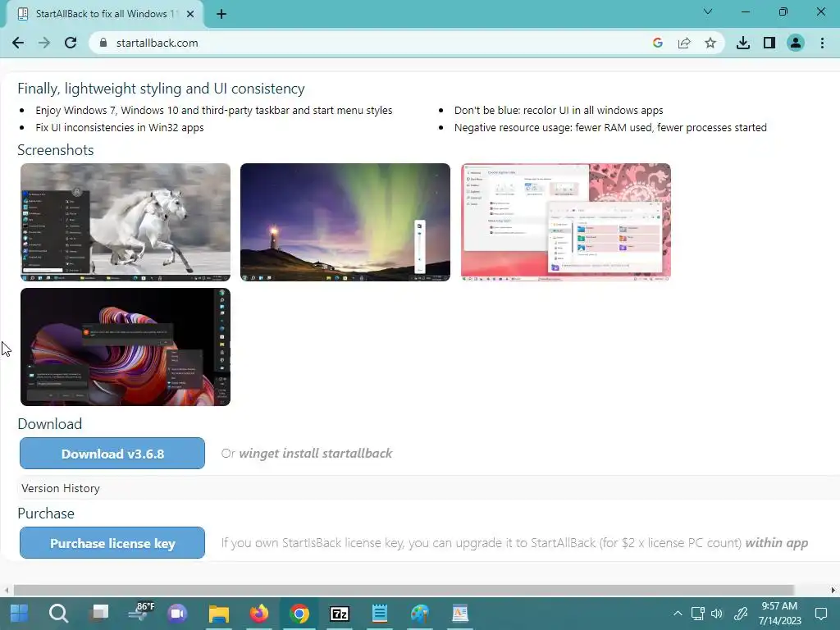Click the 'Screenshots' heading
The height and width of the screenshot is (630, 840).
[x=56, y=150]
